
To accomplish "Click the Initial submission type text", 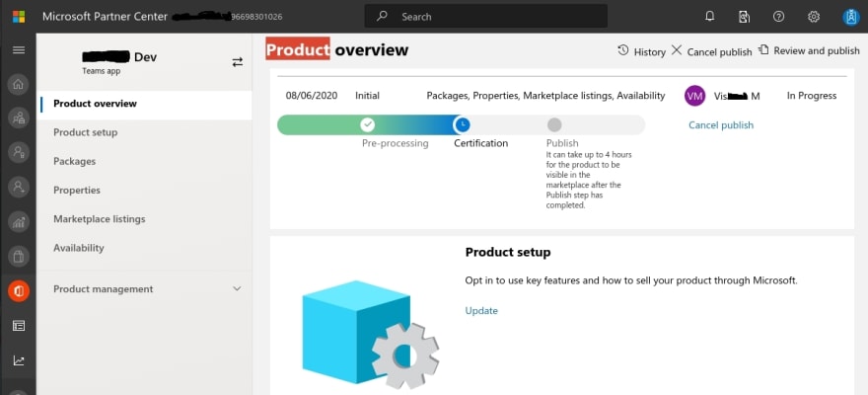I will (368, 96).
